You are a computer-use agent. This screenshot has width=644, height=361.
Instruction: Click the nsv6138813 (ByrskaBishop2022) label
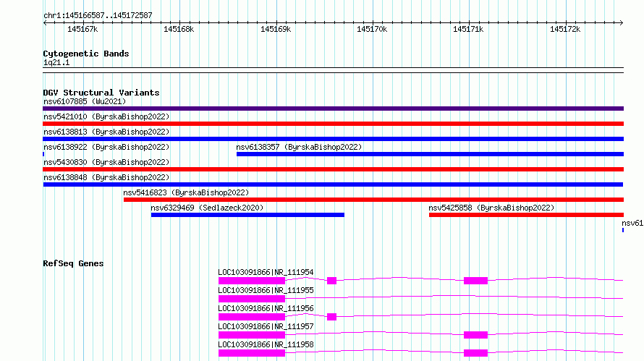pos(106,132)
